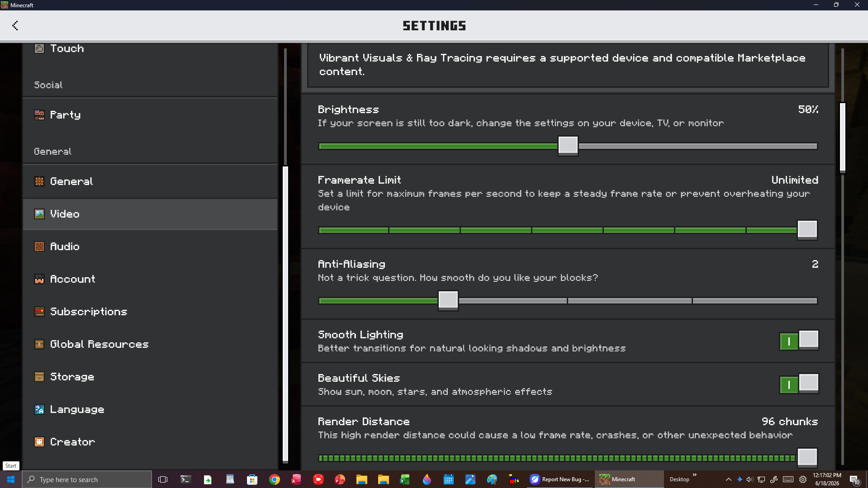Click the settings gear in system tray
This screenshot has height=488, width=868.
pos(803,479)
